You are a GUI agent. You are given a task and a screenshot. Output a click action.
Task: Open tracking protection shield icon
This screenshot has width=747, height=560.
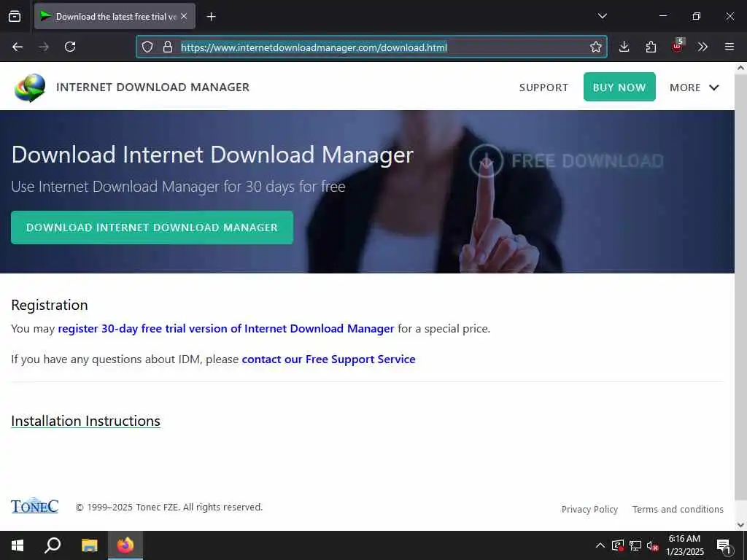pyautogui.click(x=147, y=47)
